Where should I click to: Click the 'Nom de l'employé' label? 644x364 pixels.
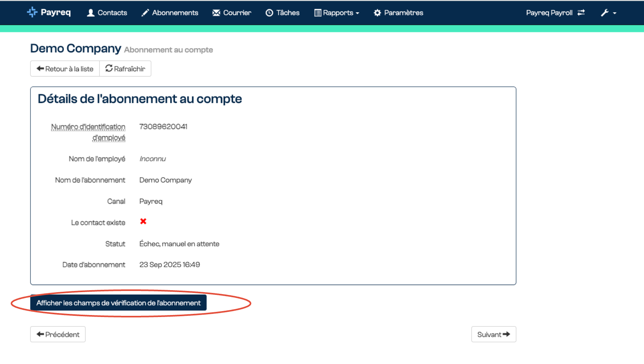click(x=97, y=159)
